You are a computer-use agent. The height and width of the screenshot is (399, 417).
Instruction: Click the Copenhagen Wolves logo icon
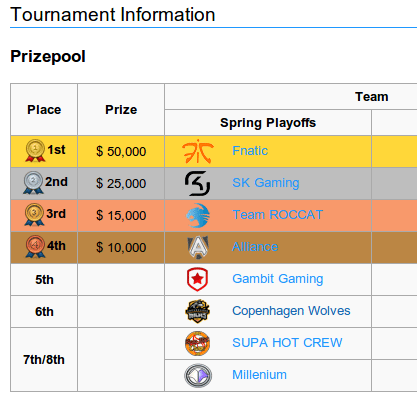pyautogui.click(x=197, y=311)
